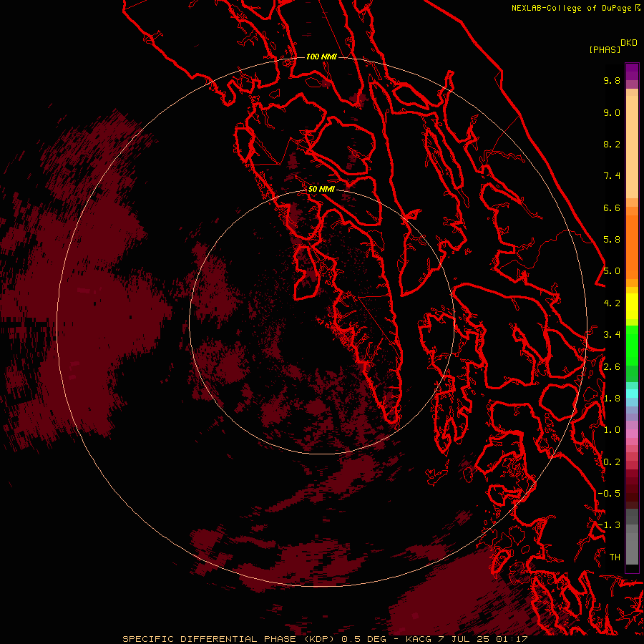Click the DKD label above the color scale
Image resolution: width=644 pixels, height=644 pixels.
pyautogui.click(x=629, y=43)
